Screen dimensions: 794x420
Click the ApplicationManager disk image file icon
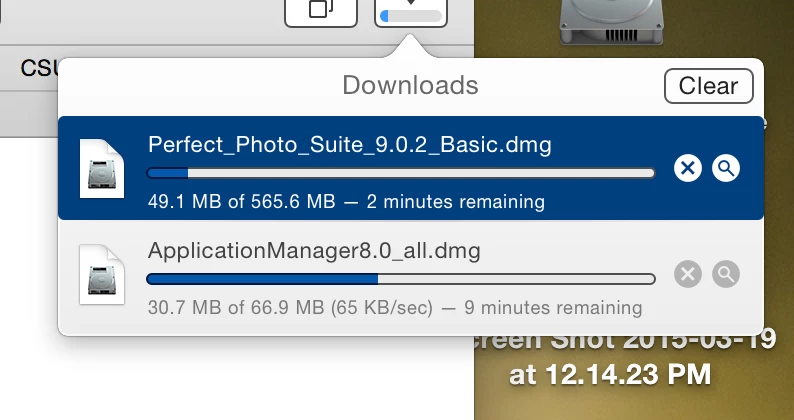point(102,274)
